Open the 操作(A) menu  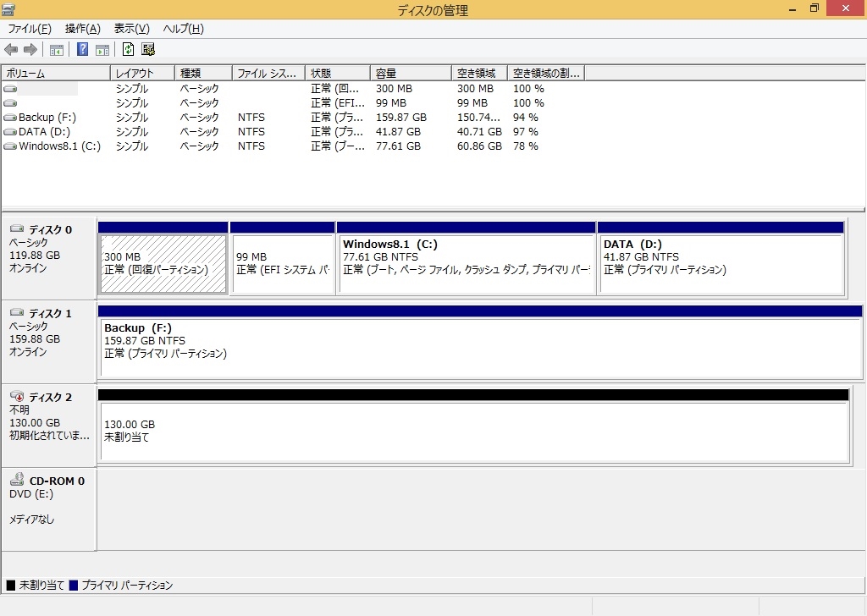pos(82,29)
